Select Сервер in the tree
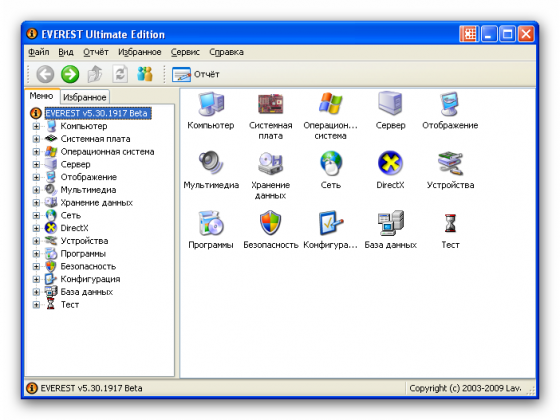 [75, 164]
